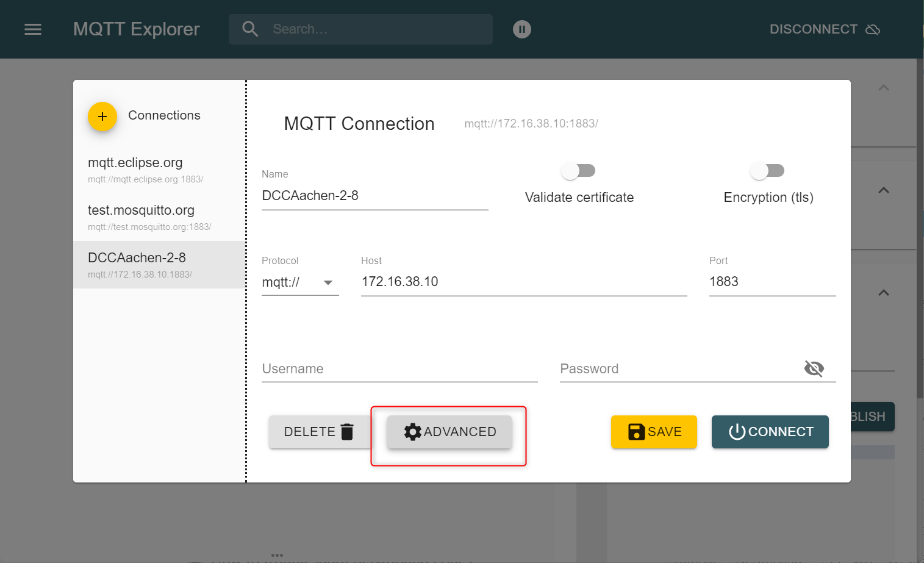Click the search magnifier icon
The width and height of the screenshot is (924, 563).
(250, 29)
